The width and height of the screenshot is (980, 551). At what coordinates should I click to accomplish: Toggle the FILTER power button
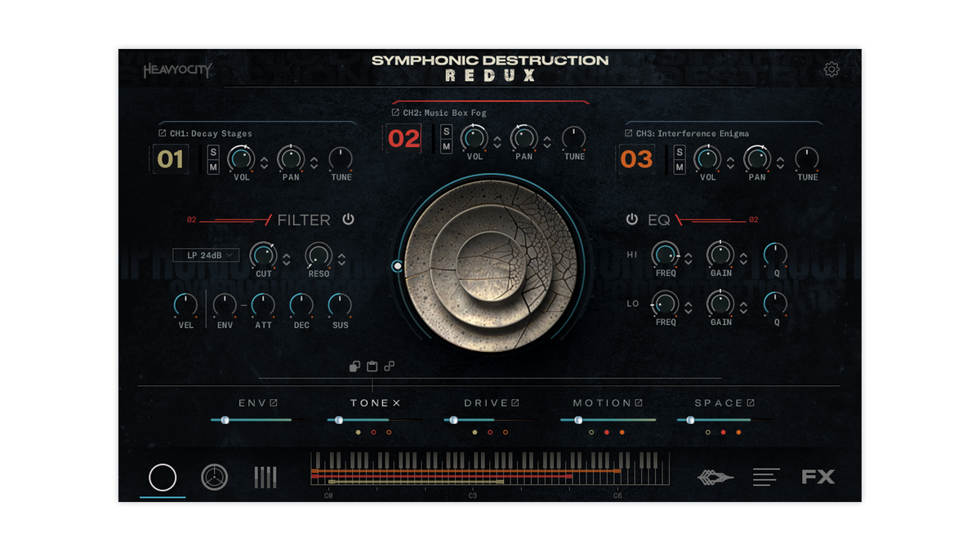tap(348, 220)
